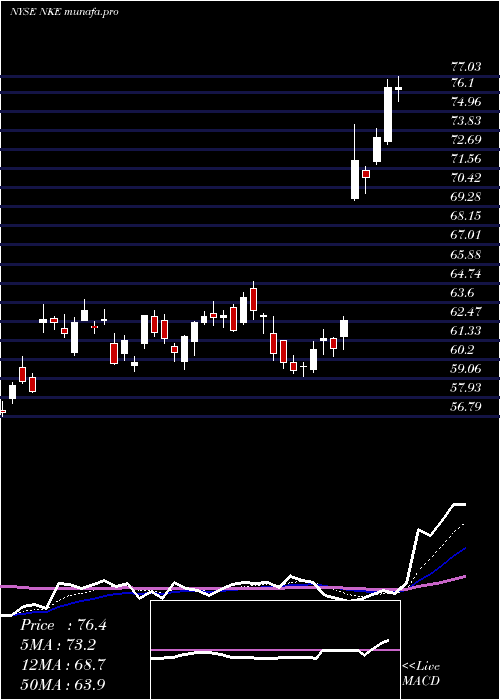Click the 68.15 price axis label

pyautogui.click(x=466, y=216)
